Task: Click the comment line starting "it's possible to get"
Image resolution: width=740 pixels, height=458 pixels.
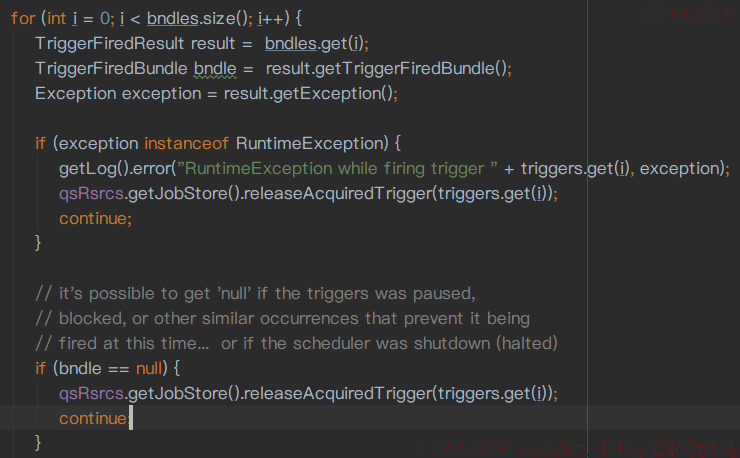Action: 254,293
